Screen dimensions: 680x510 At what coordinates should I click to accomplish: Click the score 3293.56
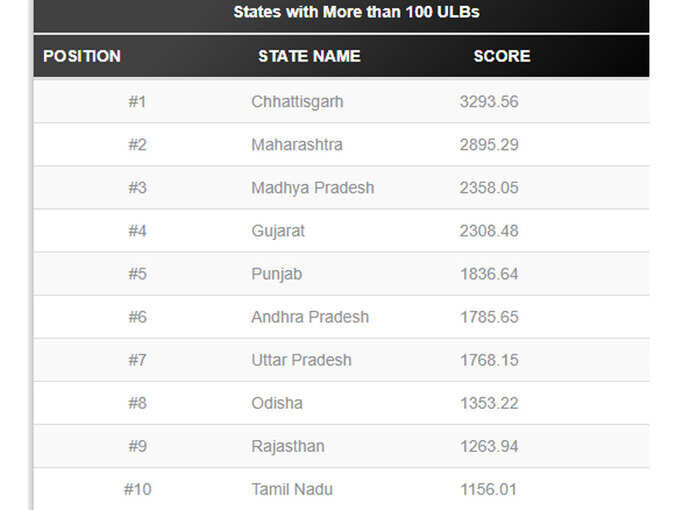click(x=489, y=102)
